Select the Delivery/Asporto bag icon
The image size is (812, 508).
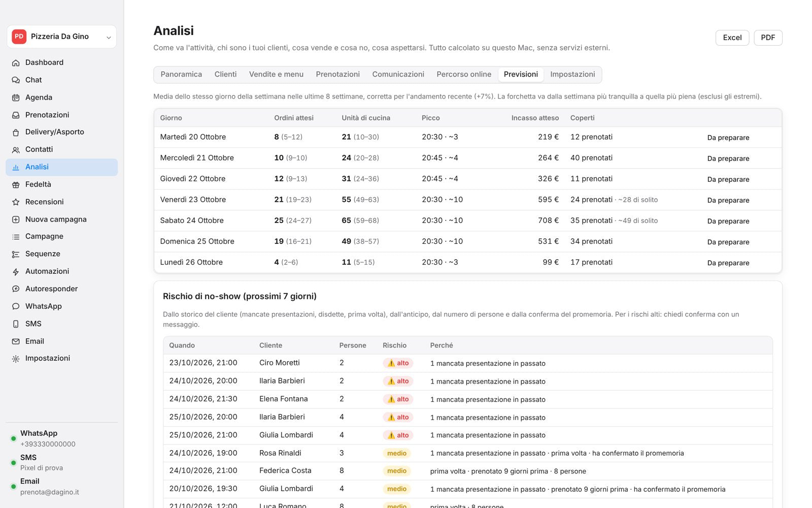[x=16, y=132]
